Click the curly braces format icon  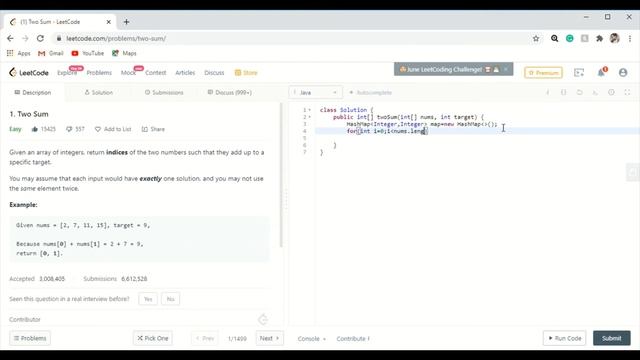[x=564, y=93]
